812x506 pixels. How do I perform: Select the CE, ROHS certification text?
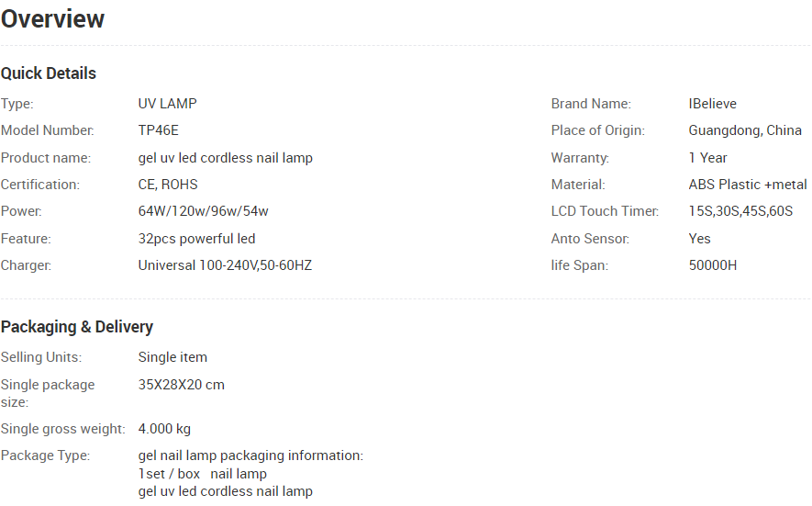(168, 185)
